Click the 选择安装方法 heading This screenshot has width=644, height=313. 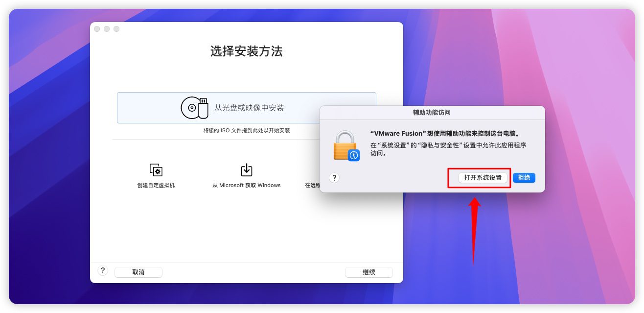[247, 51]
